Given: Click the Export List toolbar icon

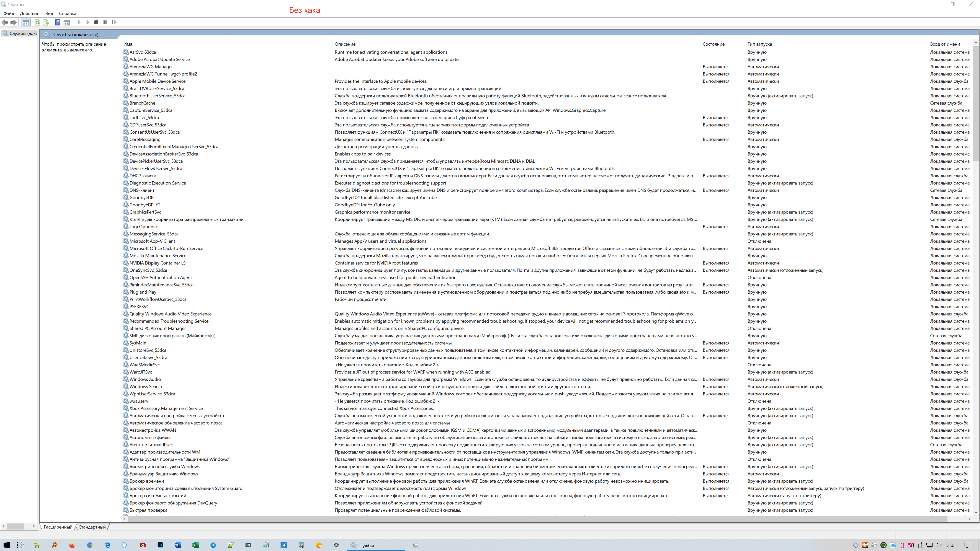Looking at the screenshot, I should [46, 22].
